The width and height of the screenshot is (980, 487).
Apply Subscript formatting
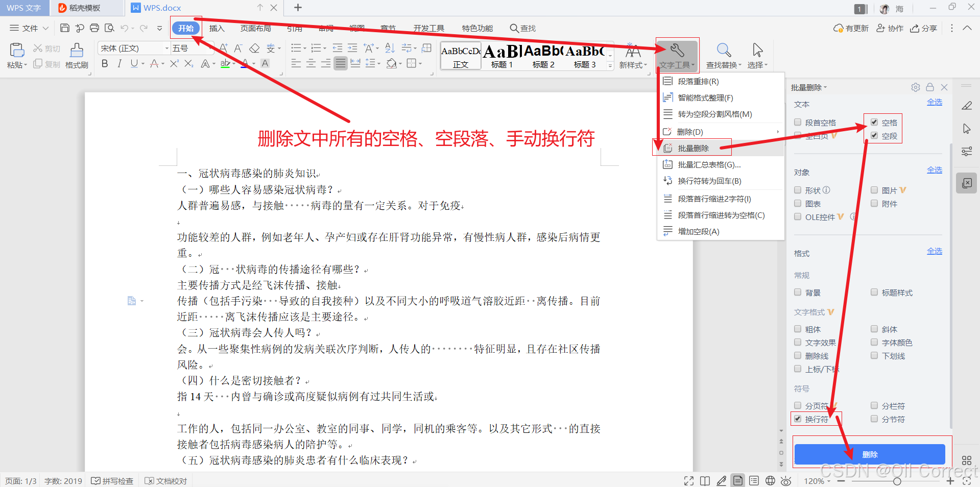[188, 63]
